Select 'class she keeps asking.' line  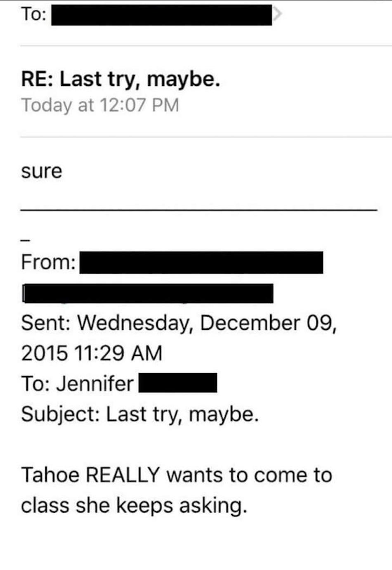click(134, 505)
